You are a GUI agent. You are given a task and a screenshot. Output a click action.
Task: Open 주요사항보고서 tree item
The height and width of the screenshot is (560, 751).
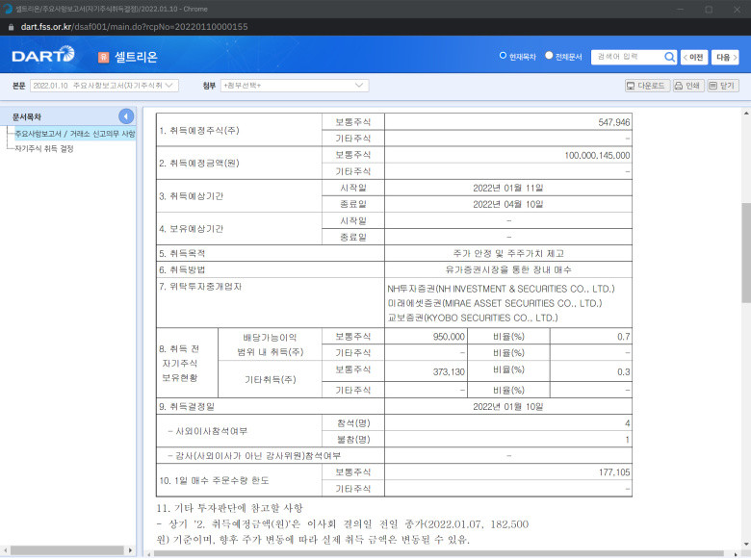pyautogui.click(x=75, y=134)
